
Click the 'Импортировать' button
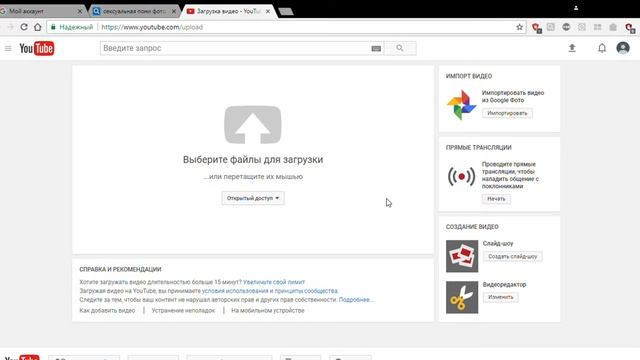[x=507, y=113]
